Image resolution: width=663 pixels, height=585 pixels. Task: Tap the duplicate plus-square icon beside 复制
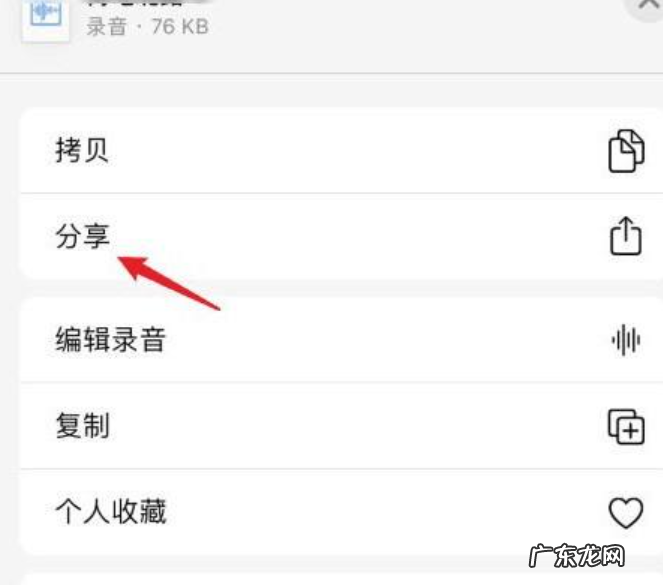tap(626, 426)
